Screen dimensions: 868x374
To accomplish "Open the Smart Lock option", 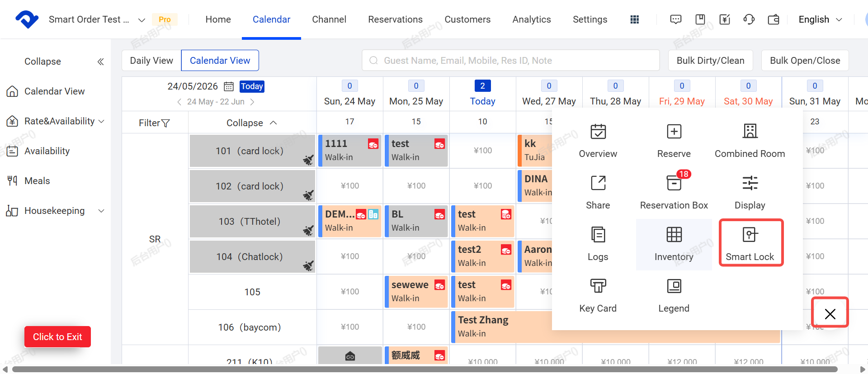I will tap(750, 244).
